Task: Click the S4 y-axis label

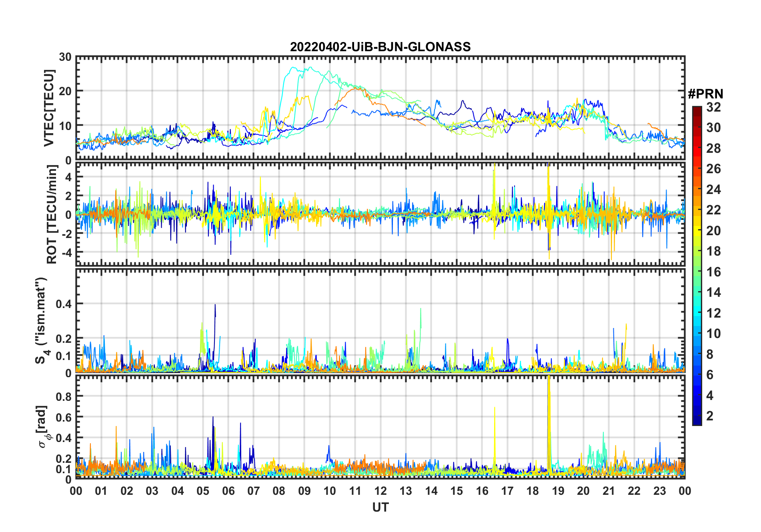Action: click(41, 320)
